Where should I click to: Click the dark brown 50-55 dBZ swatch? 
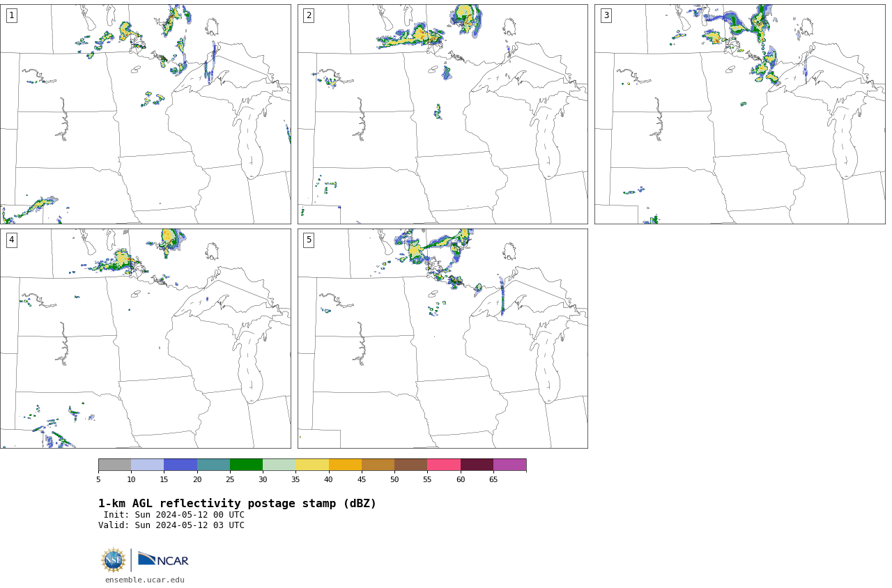point(410,465)
